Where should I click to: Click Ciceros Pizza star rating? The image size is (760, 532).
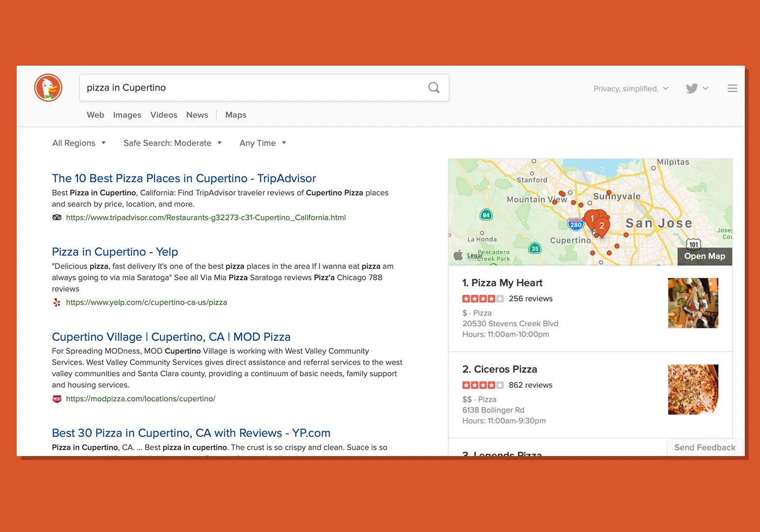[x=482, y=385]
